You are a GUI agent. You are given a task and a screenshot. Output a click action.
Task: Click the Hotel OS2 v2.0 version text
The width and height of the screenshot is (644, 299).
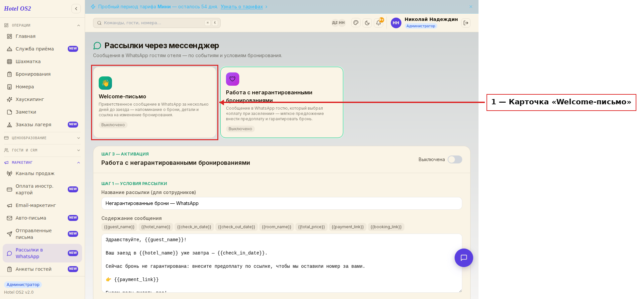click(19, 292)
